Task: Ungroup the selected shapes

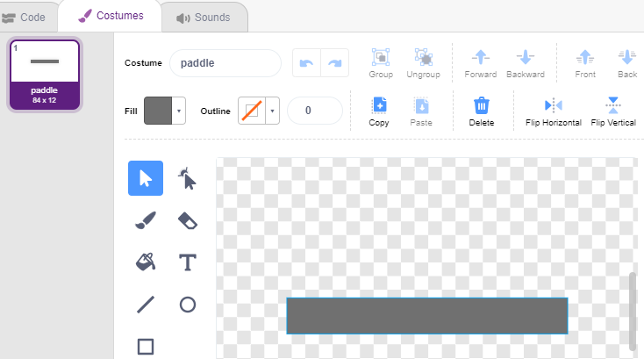Action: pyautogui.click(x=423, y=63)
